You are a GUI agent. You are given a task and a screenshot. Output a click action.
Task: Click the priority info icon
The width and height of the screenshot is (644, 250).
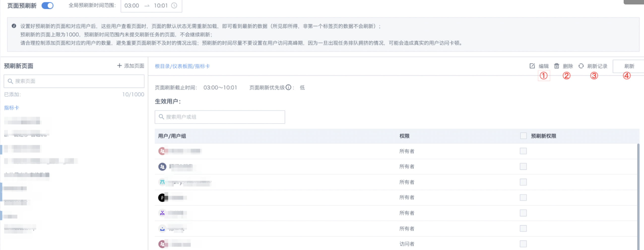288,87
